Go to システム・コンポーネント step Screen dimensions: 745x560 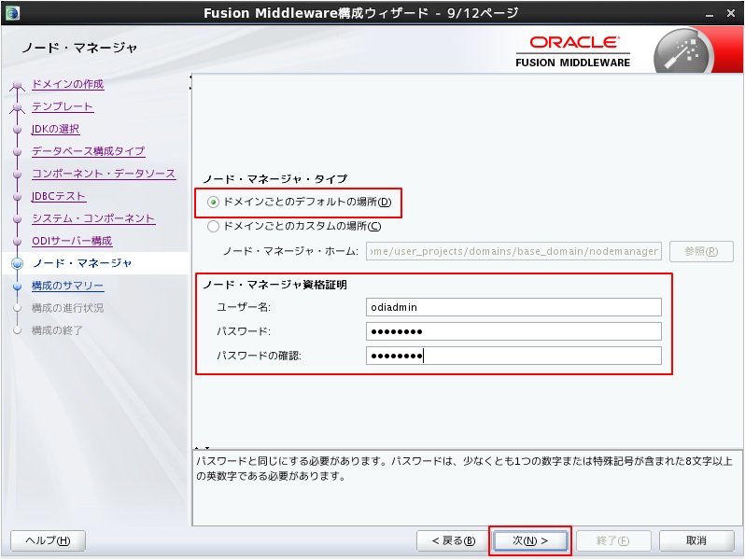(93, 218)
